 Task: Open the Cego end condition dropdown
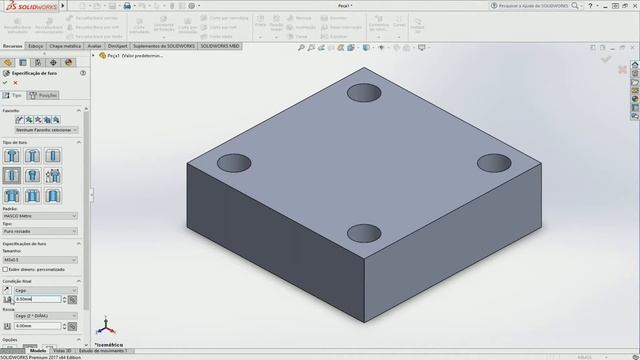pos(46,290)
